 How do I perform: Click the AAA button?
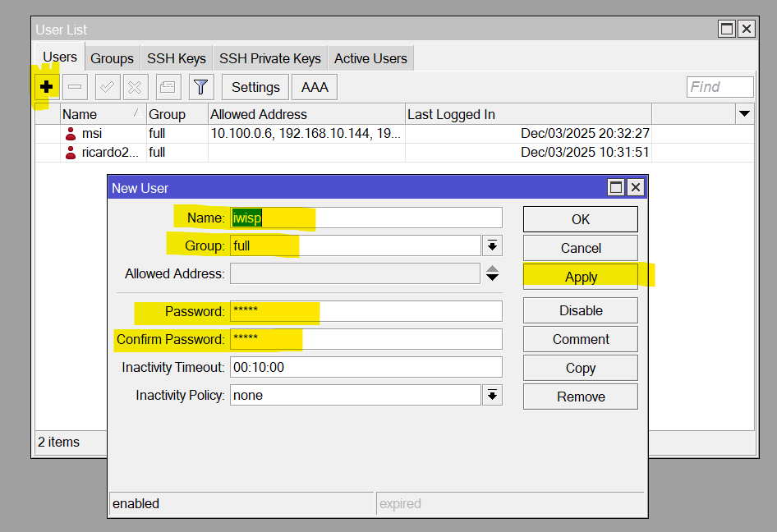315,87
